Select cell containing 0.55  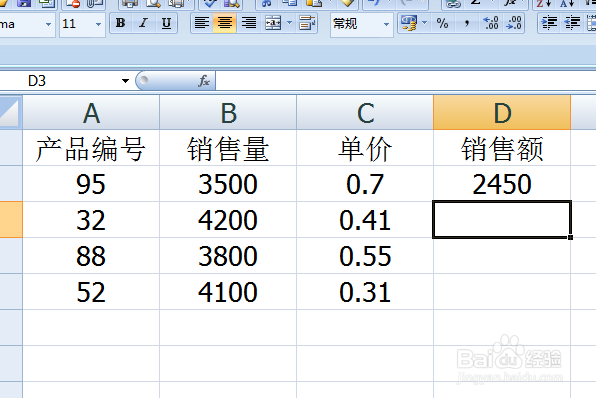pyautogui.click(x=365, y=256)
